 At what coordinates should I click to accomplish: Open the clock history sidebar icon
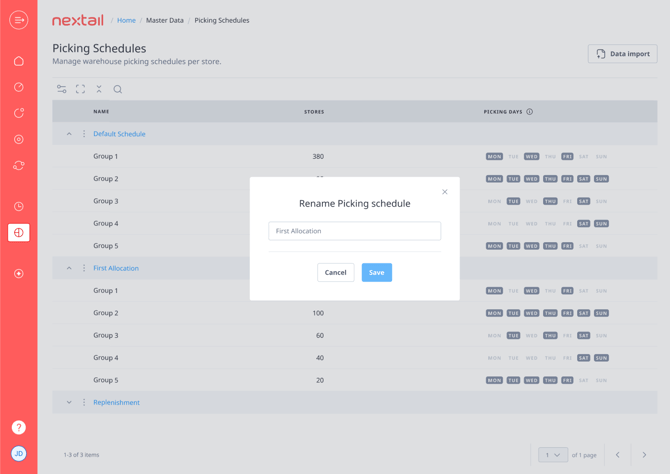tap(19, 206)
